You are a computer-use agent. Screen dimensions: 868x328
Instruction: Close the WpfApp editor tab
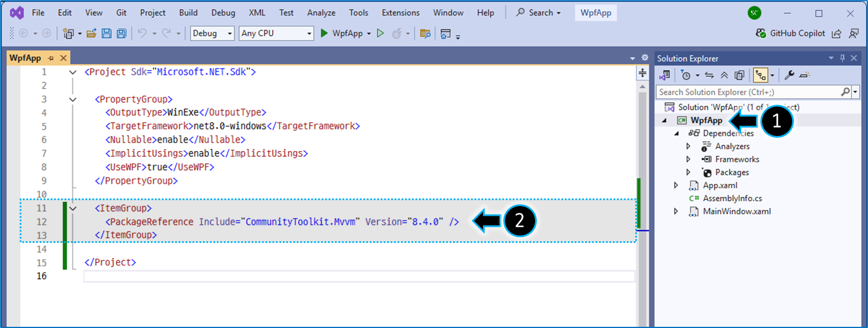[x=63, y=58]
